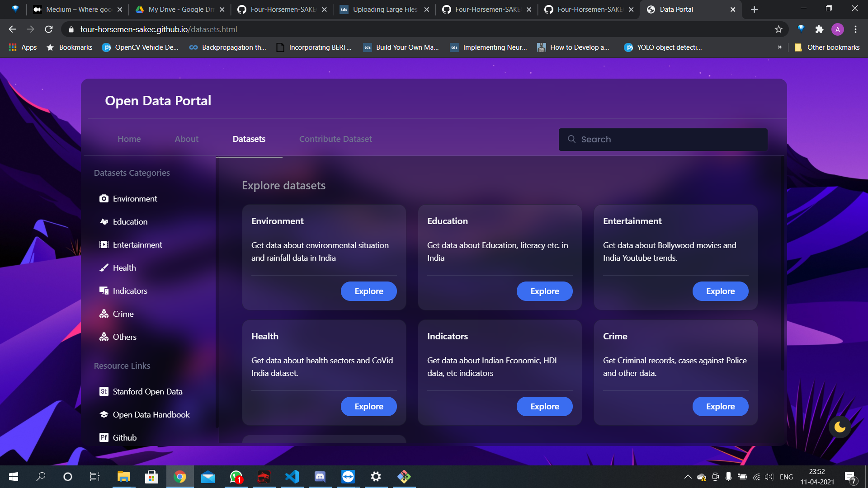Toggle dark mode with moon button
The image size is (868, 488).
pyautogui.click(x=840, y=427)
